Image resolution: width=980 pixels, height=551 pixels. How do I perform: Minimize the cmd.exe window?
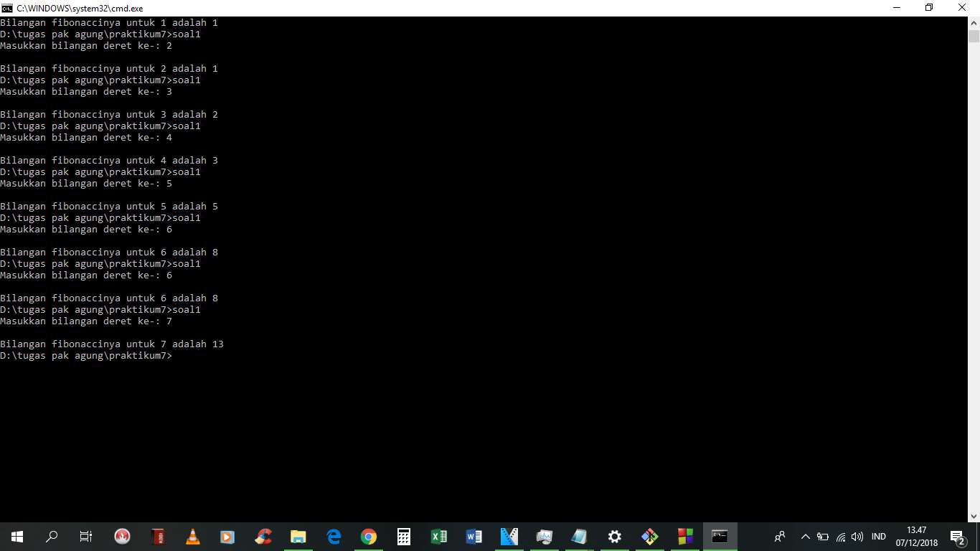[x=897, y=8]
